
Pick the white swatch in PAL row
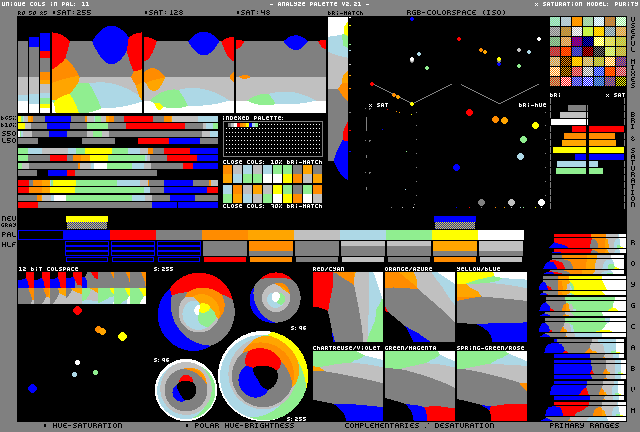(501, 235)
